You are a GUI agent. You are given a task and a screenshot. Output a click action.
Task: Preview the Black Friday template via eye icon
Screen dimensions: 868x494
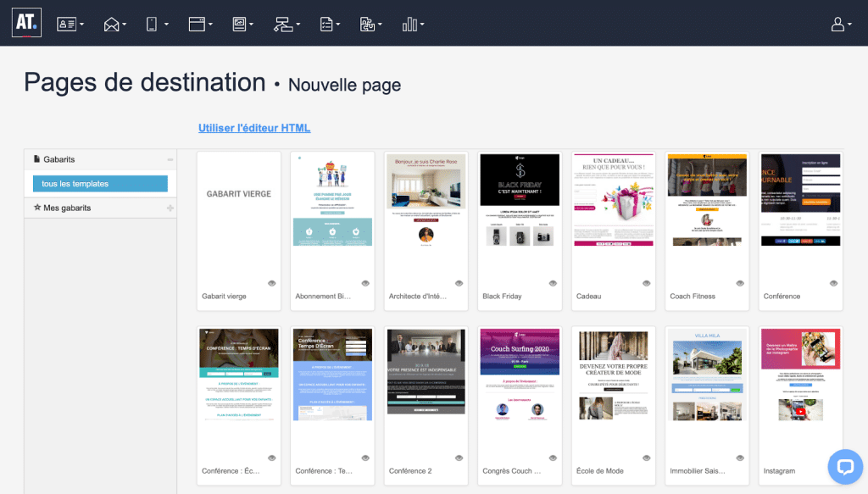(553, 283)
